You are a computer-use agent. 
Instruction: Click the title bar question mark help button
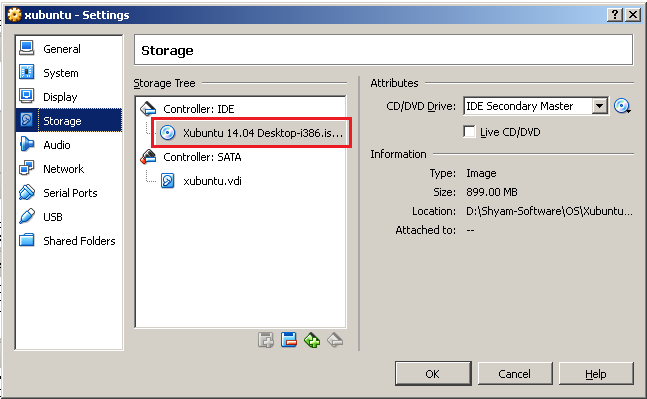tap(615, 15)
